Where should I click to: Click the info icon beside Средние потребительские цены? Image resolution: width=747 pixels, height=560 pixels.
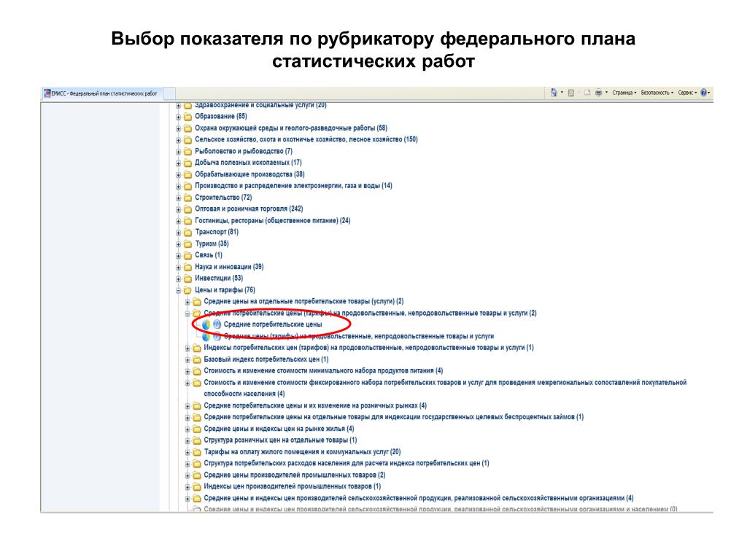click(217, 324)
